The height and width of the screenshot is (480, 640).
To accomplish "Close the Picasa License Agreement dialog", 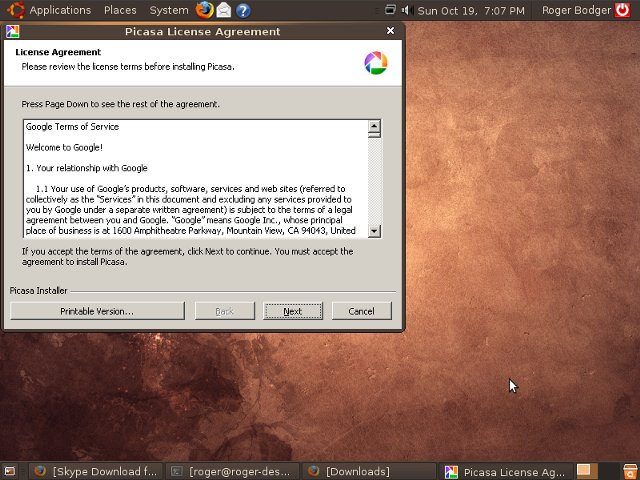I will (x=391, y=31).
